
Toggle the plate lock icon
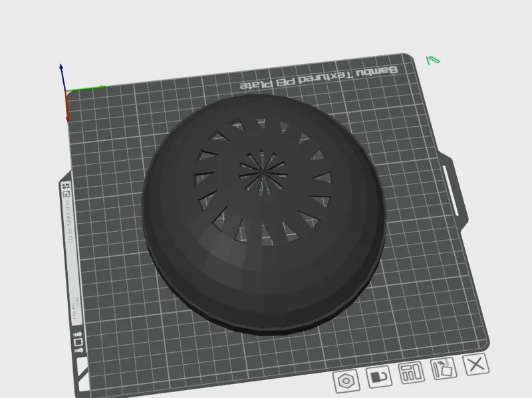coord(379,376)
